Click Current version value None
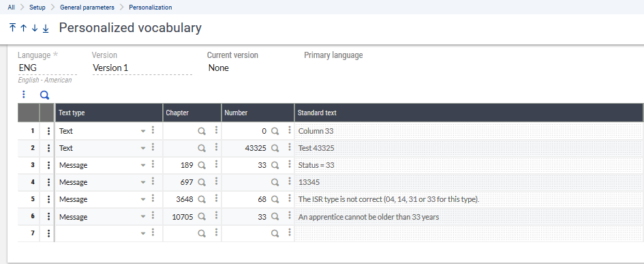644x264 pixels. (x=219, y=68)
